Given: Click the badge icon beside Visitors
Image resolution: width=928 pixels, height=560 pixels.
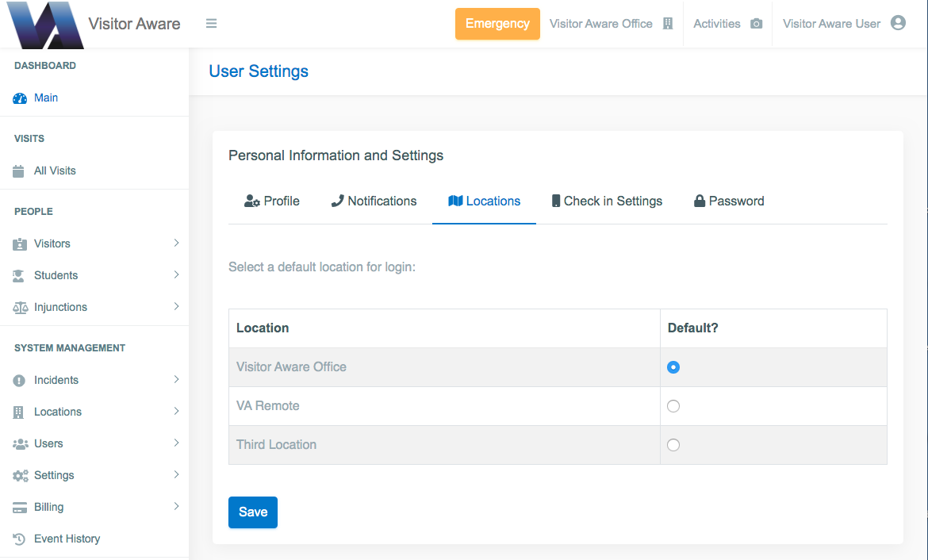Looking at the screenshot, I should [x=20, y=244].
